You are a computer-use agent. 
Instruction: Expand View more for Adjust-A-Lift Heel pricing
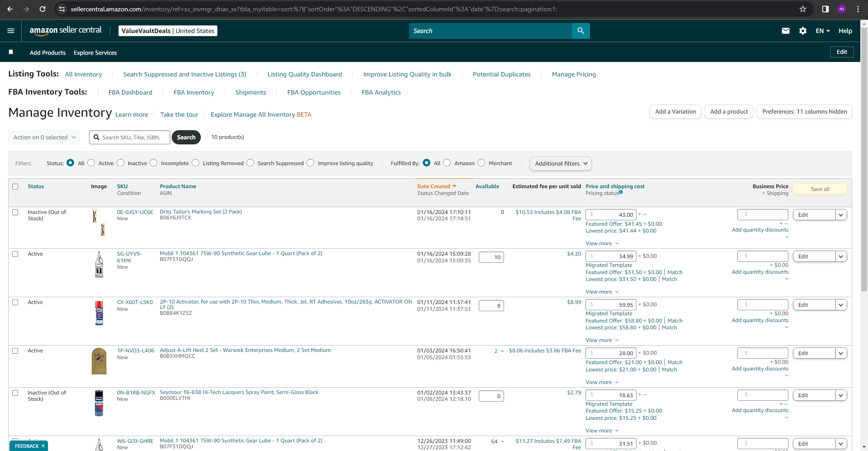point(602,382)
